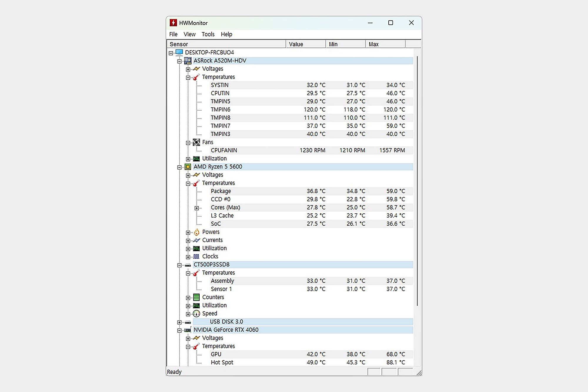The width and height of the screenshot is (588, 392).
Task: Expand Cores (Max) temperature entries
Action: click(x=197, y=208)
